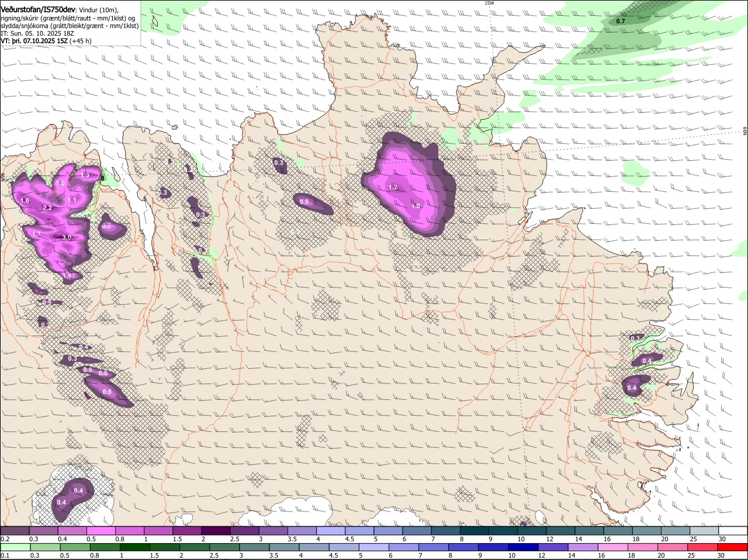Pick the bright red swatch after 30, green-red scale
This screenshot has width=748, height=560.
[733, 547]
